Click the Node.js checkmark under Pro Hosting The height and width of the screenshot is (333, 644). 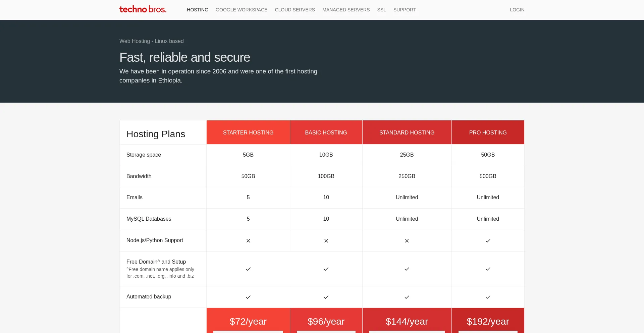488,241
